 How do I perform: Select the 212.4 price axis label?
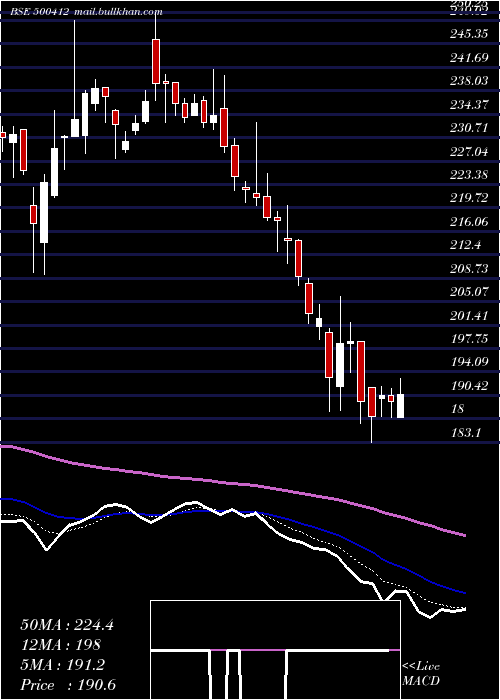pos(465,245)
